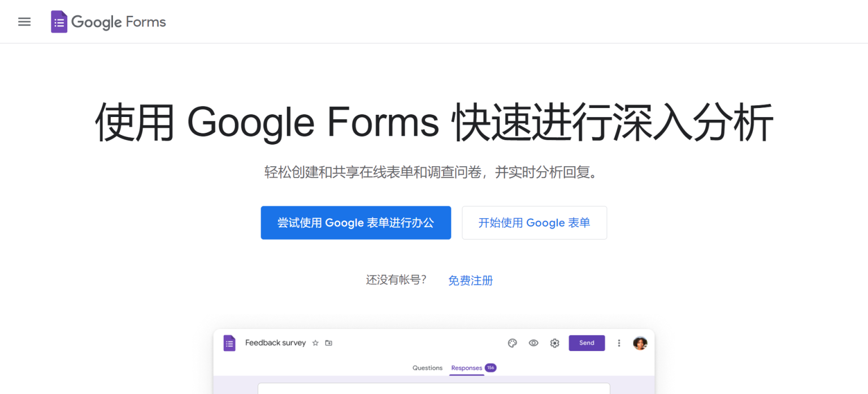Click the Google Forms logo in the top bar

tap(59, 21)
